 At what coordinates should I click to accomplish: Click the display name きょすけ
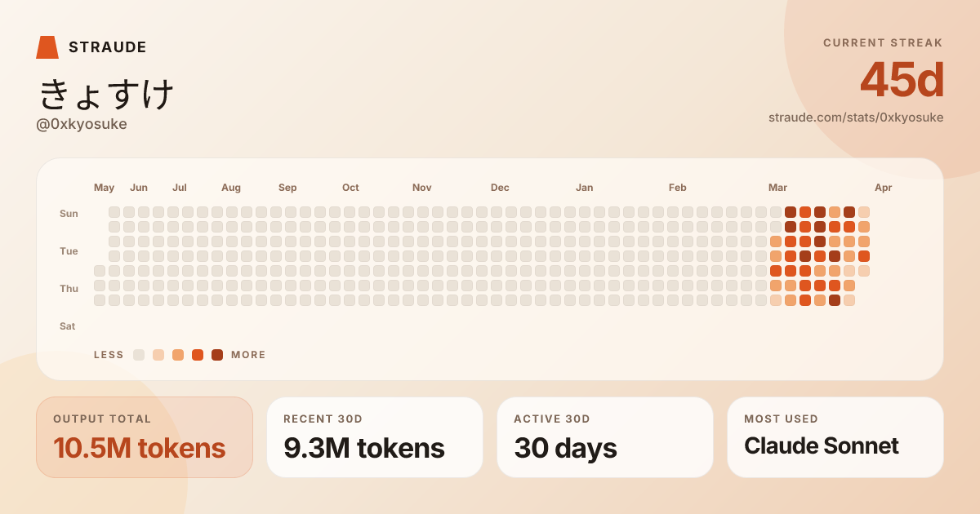coord(106,95)
